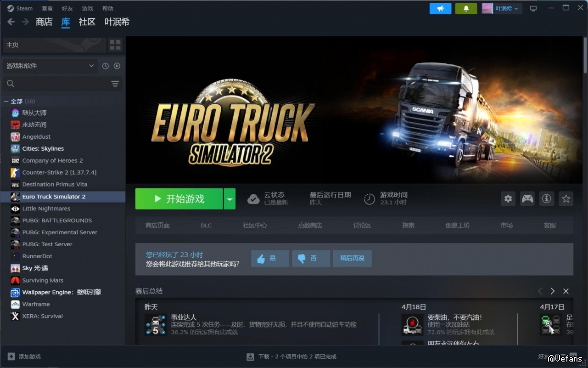Go back with the left arrow
This screenshot has width=588, height=368.
(11, 22)
